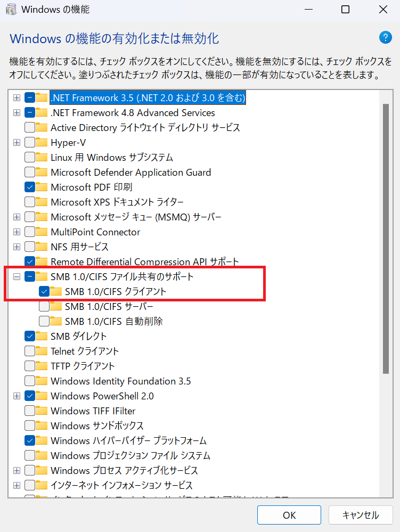400x532 pixels.
Task: Enable Active Directory ライトウェイト ディレクトリ サービス checkbox
Action: (30, 128)
